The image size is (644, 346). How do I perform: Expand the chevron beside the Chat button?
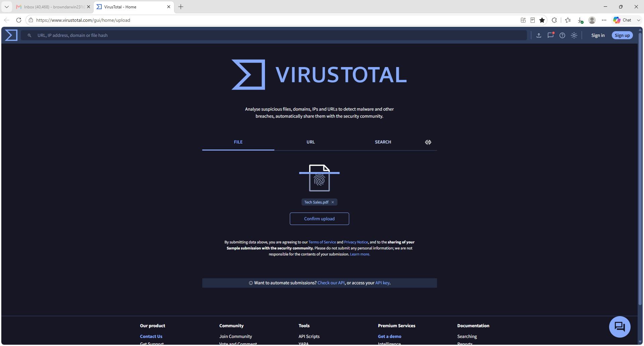639,20
